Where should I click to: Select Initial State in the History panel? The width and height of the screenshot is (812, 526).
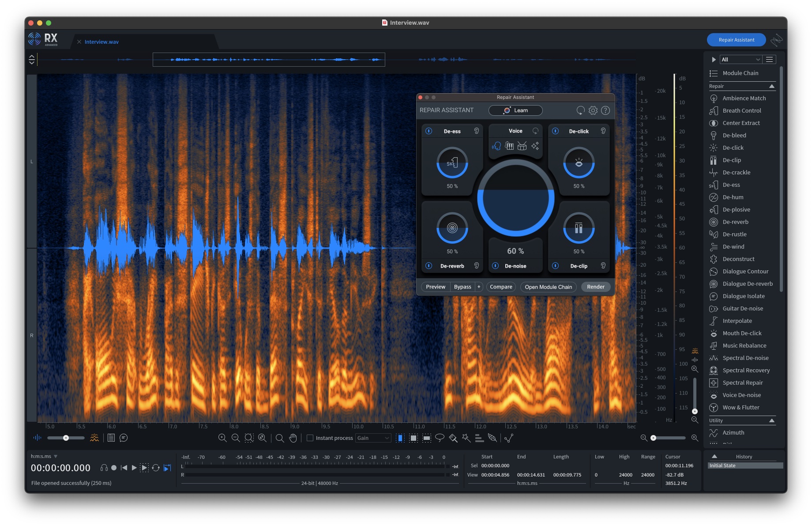click(x=722, y=465)
